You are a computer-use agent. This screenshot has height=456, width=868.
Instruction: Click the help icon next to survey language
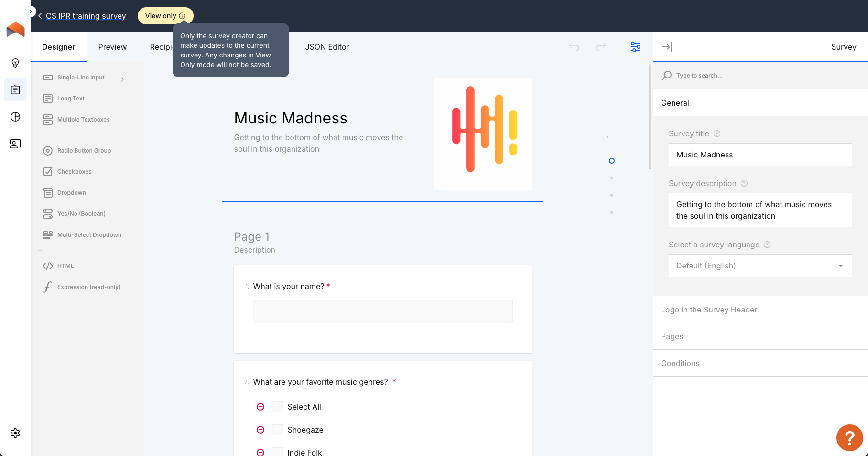point(767,245)
